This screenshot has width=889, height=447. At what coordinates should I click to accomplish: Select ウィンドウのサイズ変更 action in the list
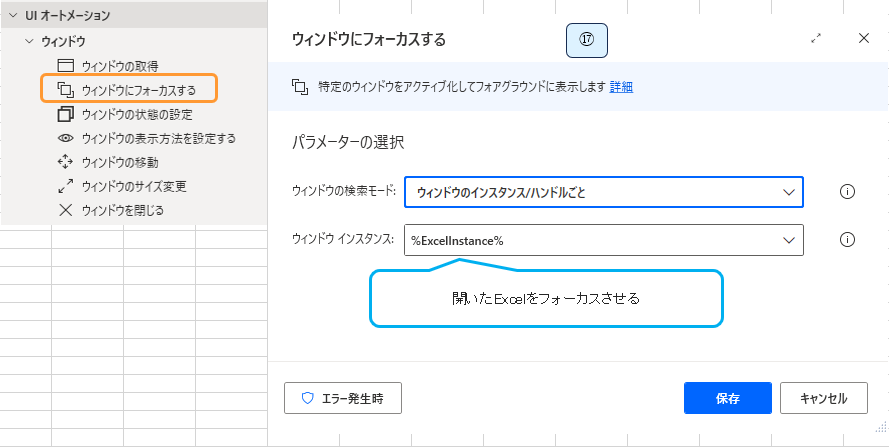click(x=134, y=186)
